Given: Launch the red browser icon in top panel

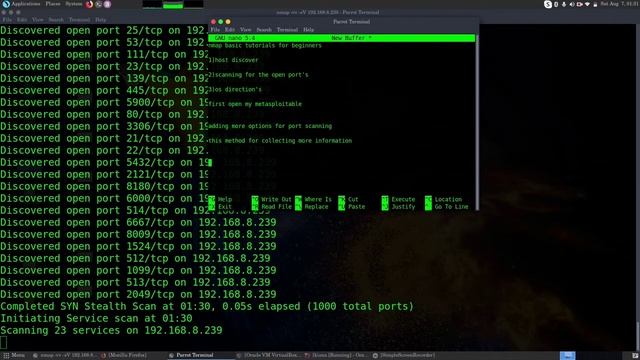Looking at the screenshot, I should click(x=89, y=4).
